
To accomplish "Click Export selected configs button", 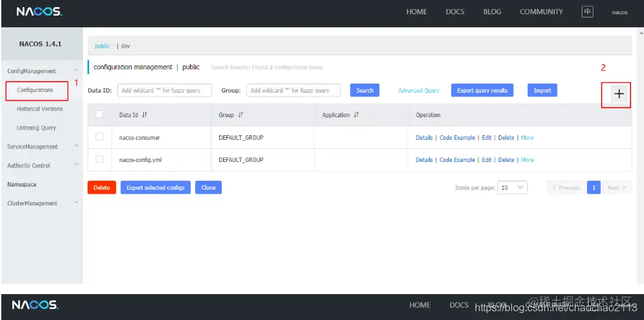I will point(156,187).
